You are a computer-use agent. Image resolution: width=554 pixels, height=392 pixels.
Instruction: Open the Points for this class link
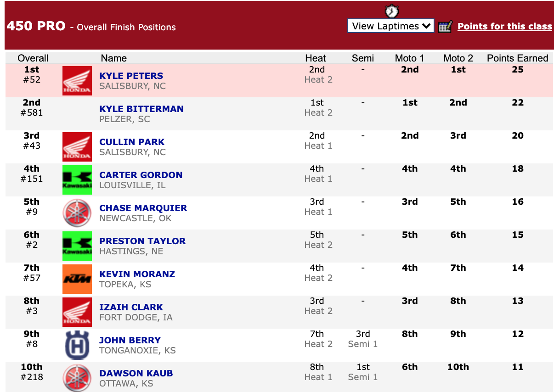coord(504,27)
